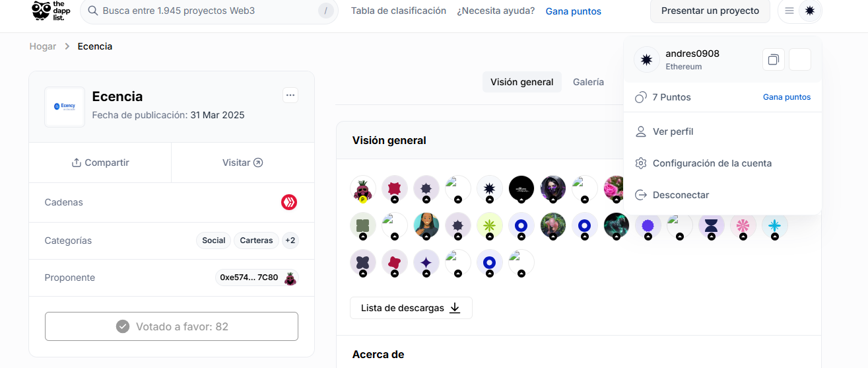
Task: Click the Votado a favor: 82 button
Action: [x=172, y=326]
